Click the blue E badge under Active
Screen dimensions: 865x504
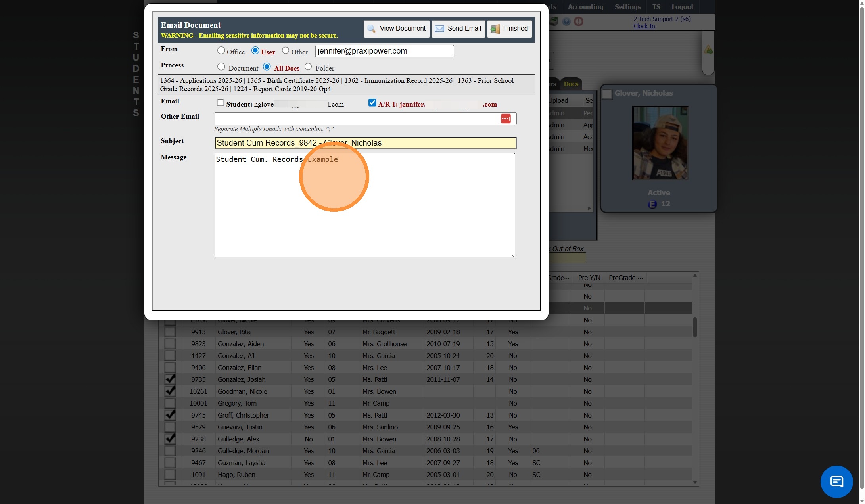(x=652, y=204)
